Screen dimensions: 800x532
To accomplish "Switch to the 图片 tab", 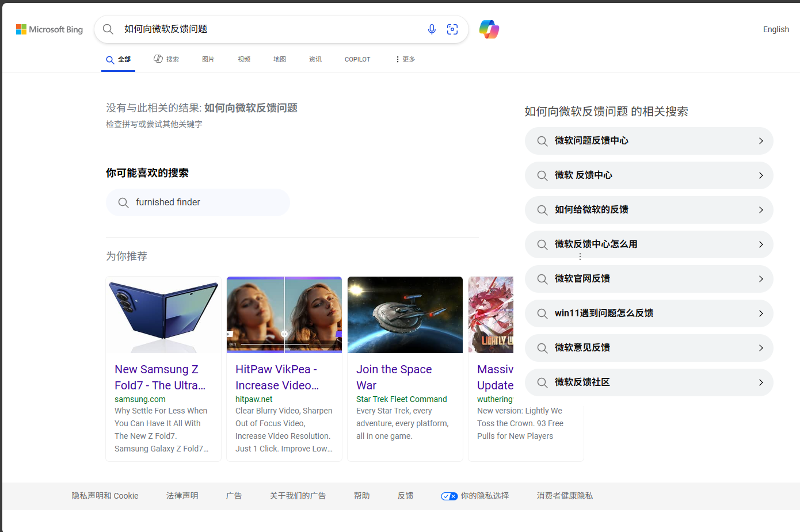I will (x=208, y=59).
